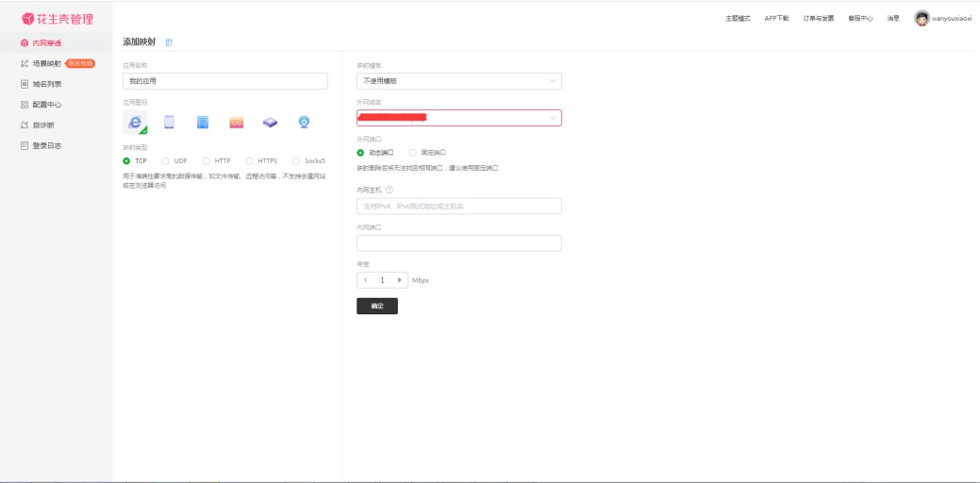
Task: Open 配置中心 from the left sidebar
Action: tap(46, 105)
